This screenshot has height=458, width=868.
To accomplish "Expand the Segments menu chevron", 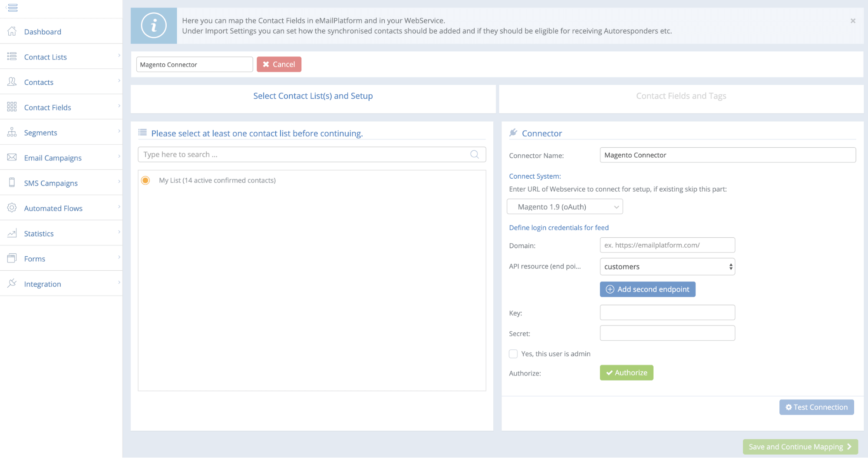I will [119, 131].
